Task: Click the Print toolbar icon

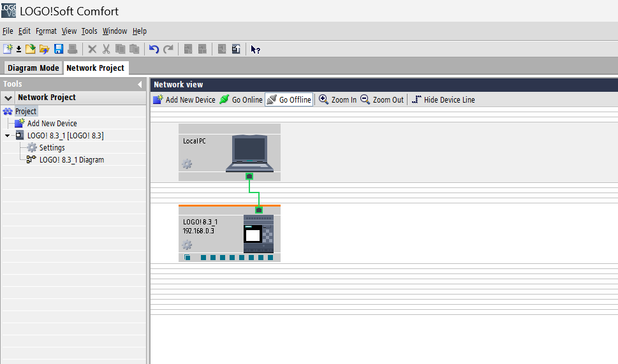Action: click(x=73, y=49)
